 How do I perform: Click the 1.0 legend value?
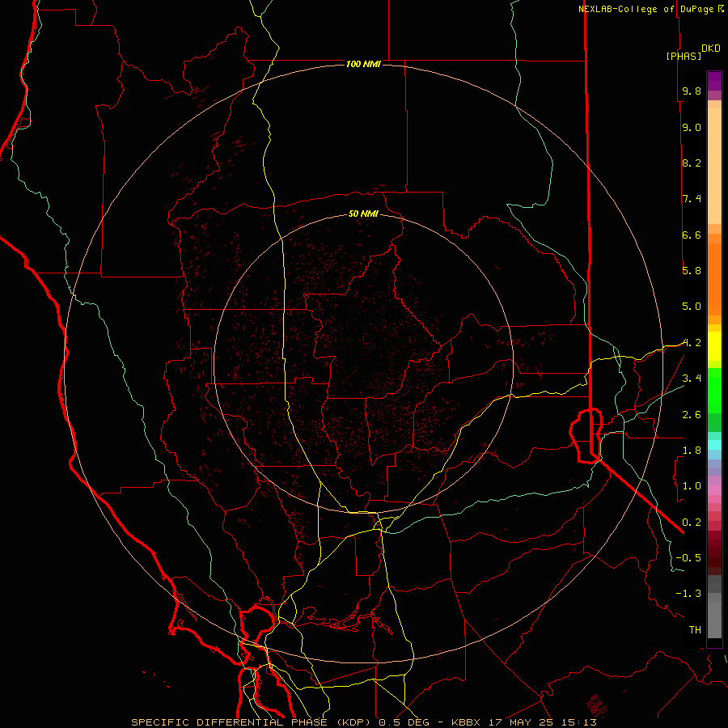(692, 486)
